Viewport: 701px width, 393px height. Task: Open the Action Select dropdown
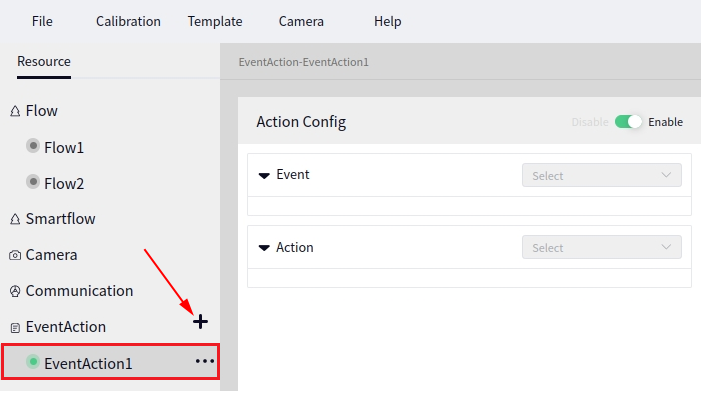coord(602,247)
